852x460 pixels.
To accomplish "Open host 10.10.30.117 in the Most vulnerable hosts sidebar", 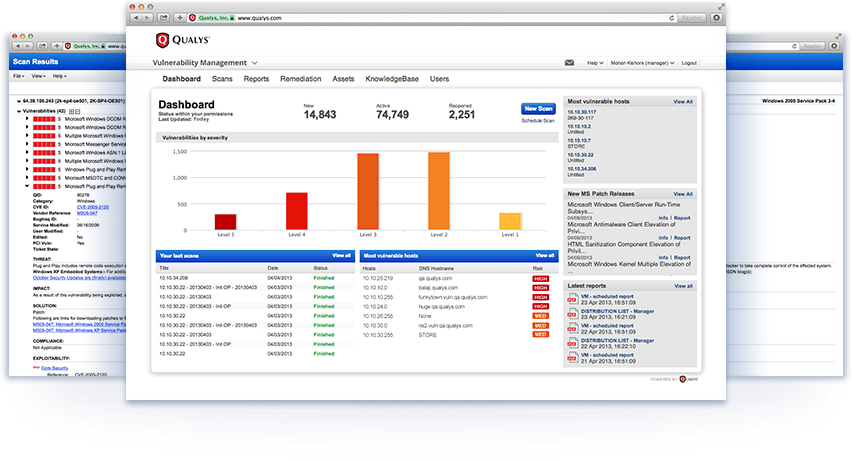I will click(x=582, y=112).
